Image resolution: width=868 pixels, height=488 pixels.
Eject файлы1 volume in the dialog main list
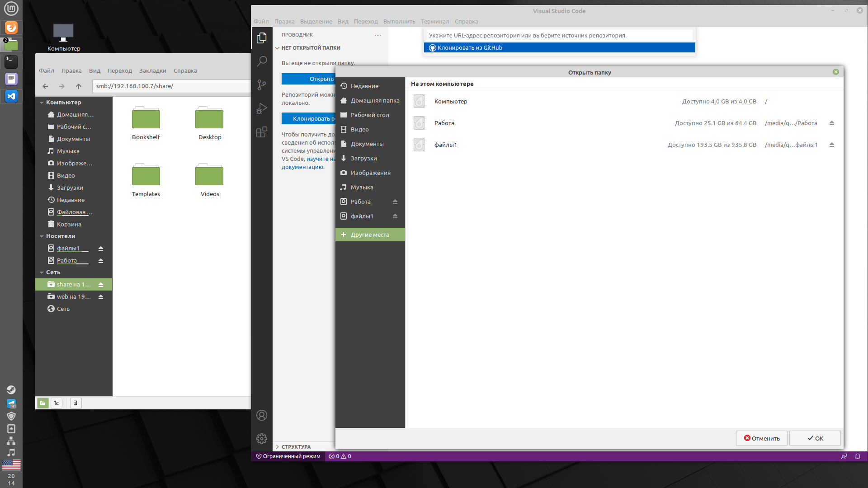pos(832,145)
